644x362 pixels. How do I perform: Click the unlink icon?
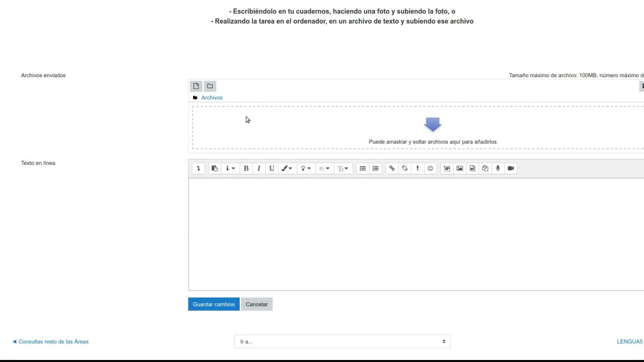point(405,168)
